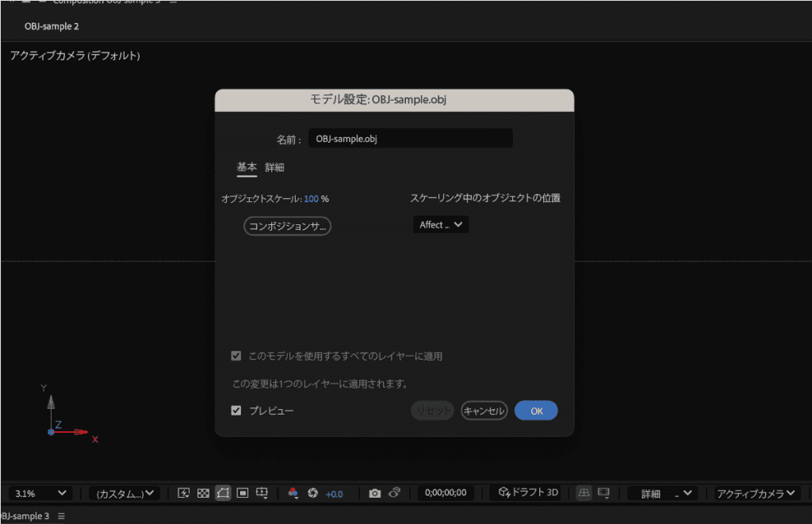The width and height of the screenshot is (812, 524).
Task: Click the reset exposure icon
Action: tap(312, 493)
